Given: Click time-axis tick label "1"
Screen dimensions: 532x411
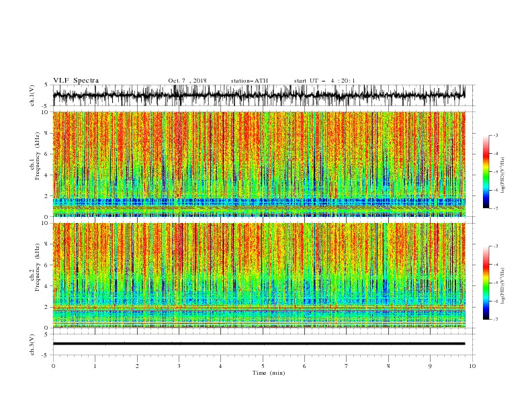Looking at the screenshot, I should [95, 366].
